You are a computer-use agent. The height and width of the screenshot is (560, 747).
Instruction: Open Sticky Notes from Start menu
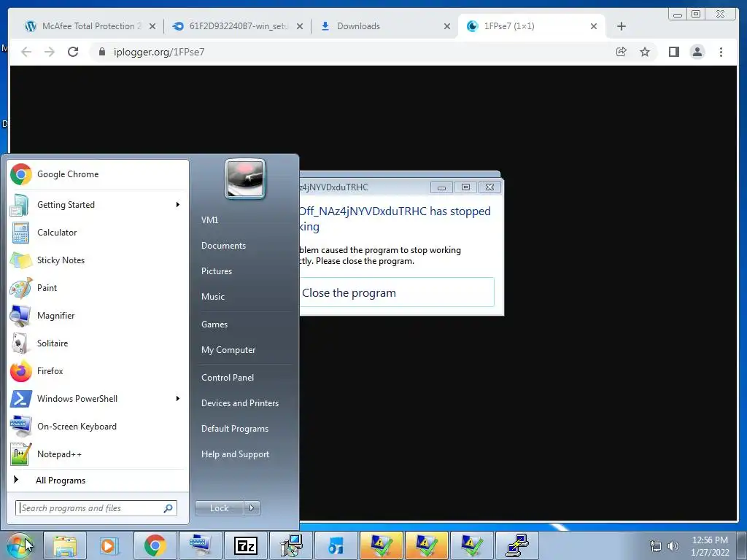point(98,260)
